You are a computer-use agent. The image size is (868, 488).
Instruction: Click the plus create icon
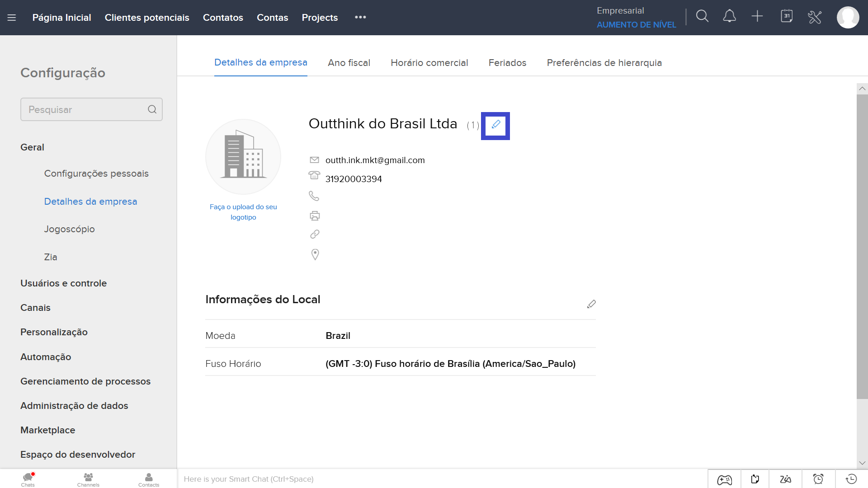tap(757, 17)
